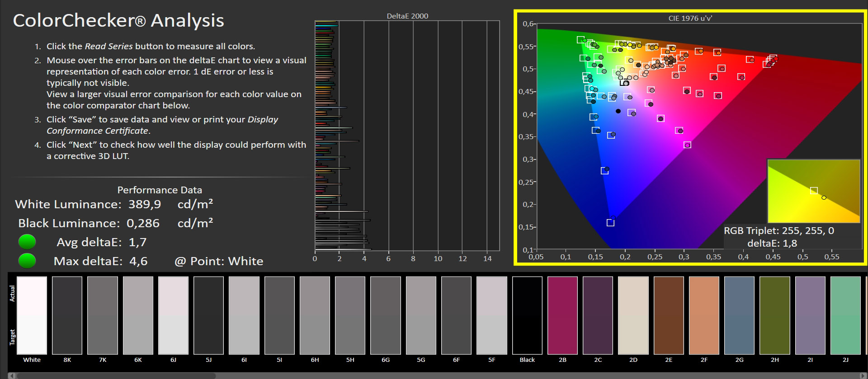
Task: Click the 'Actual' row label beside swatches
Action: coord(12,294)
